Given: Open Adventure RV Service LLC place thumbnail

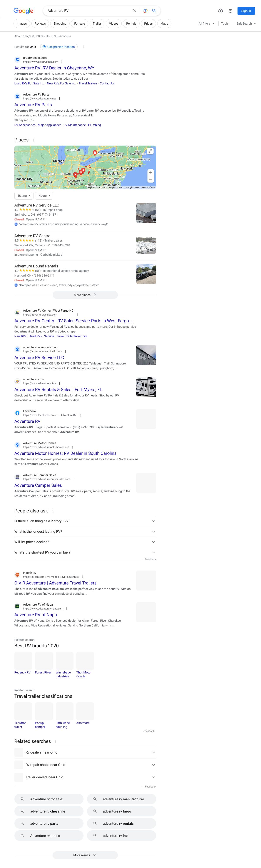Looking at the screenshot, I should [x=146, y=213].
